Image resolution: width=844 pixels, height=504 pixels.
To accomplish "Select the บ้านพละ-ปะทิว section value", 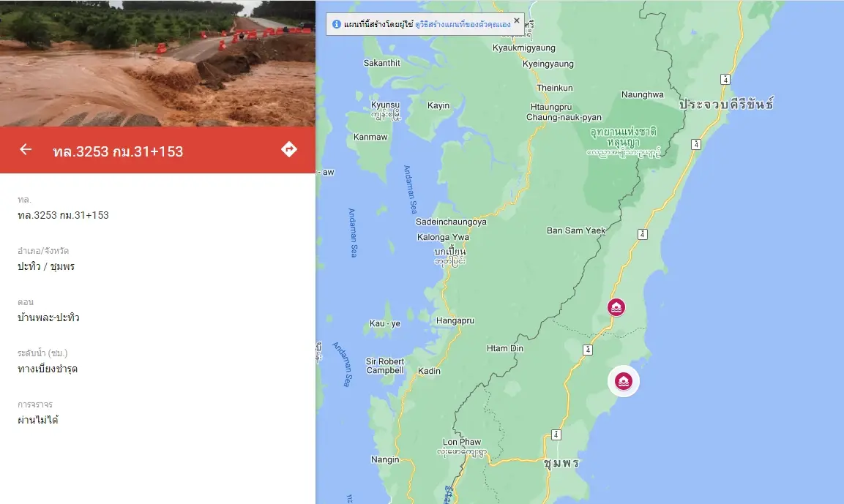I will (x=48, y=317).
